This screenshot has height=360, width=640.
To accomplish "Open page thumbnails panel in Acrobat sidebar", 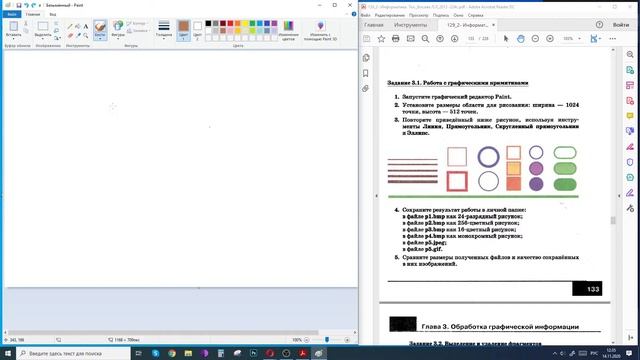I will coord(366,58).
